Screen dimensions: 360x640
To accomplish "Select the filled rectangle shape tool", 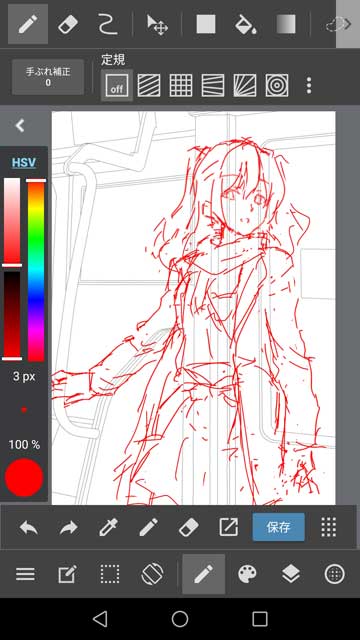I will point(206,24).
